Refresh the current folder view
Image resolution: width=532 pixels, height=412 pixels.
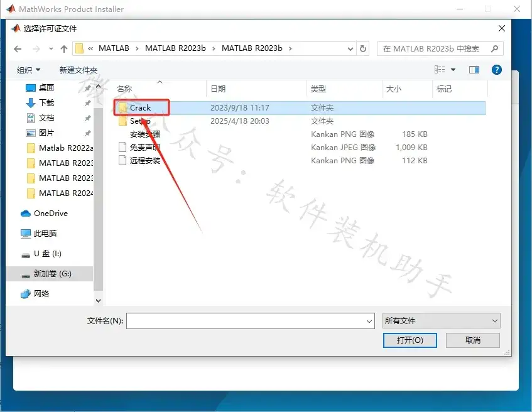coord(362,49)
